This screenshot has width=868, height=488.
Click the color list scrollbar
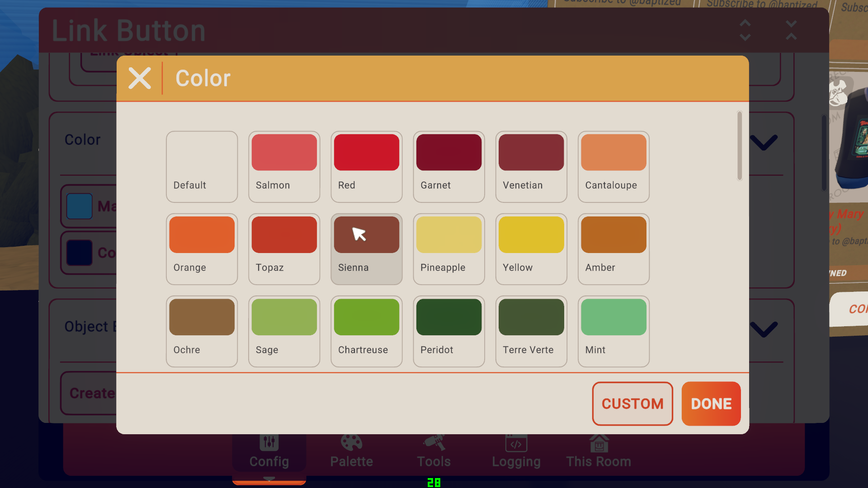tap(739, 145)
